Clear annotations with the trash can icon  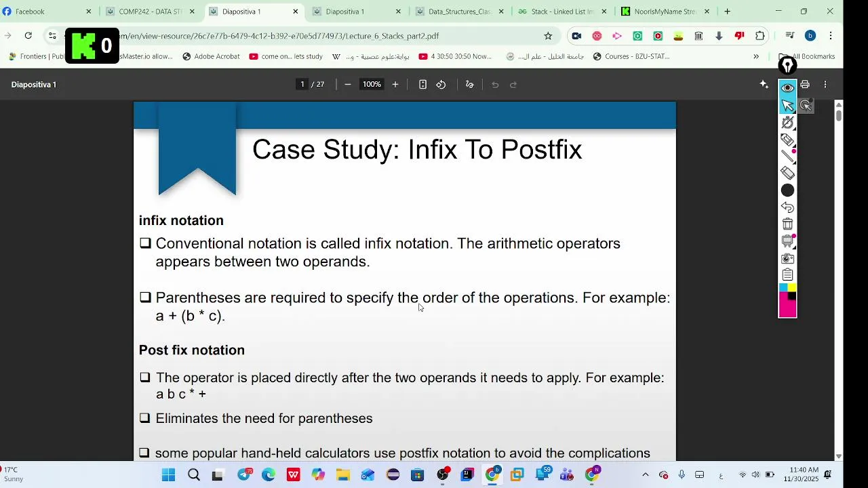click(787, 224)
